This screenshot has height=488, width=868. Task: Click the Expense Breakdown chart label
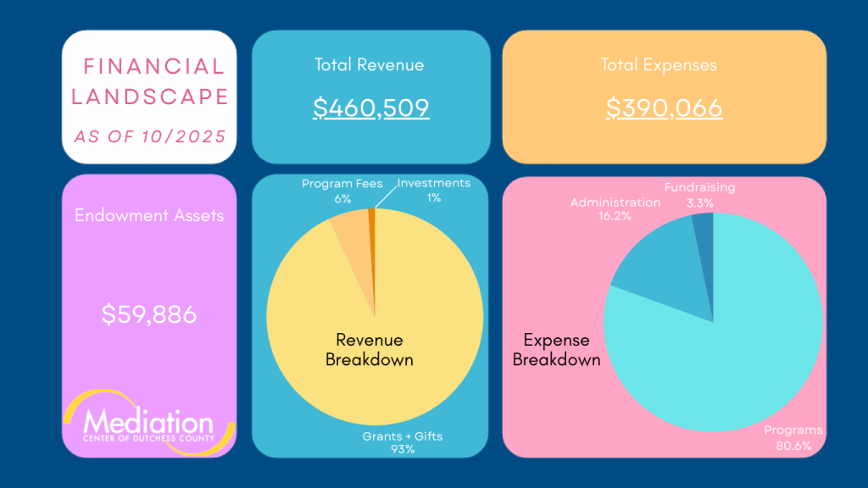(556, 349)
